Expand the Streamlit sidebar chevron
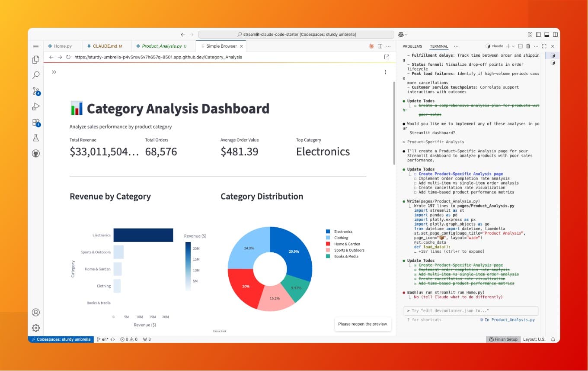588x371 pixels. [x=54, y=72]
